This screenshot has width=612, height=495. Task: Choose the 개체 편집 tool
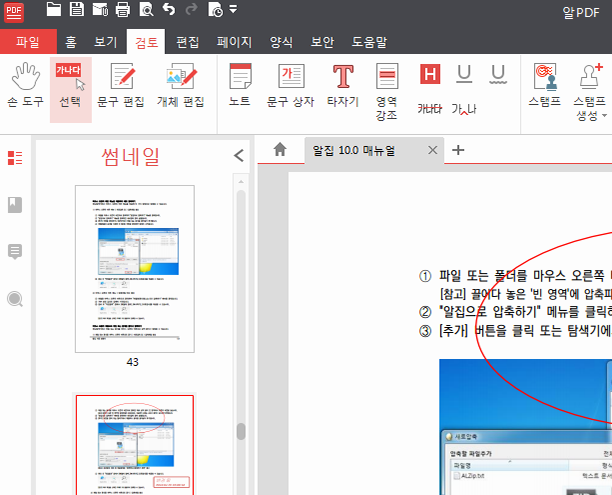coord(181,86)
